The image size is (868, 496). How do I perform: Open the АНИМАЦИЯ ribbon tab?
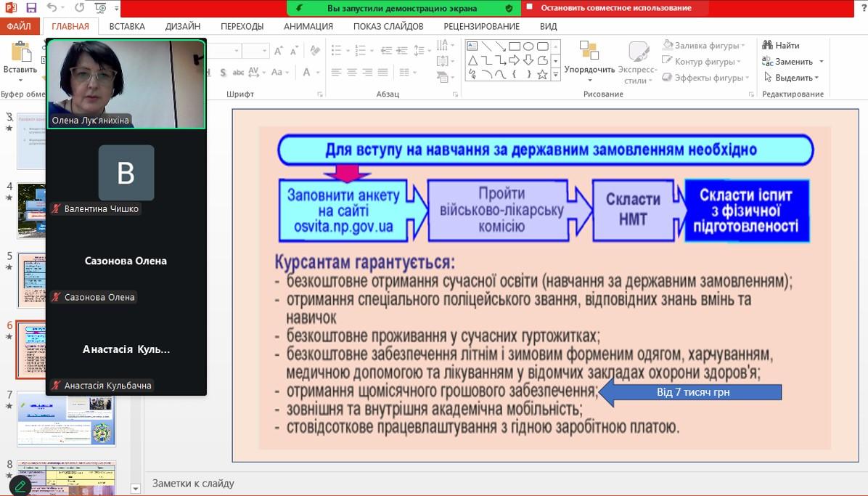[308, 26]
